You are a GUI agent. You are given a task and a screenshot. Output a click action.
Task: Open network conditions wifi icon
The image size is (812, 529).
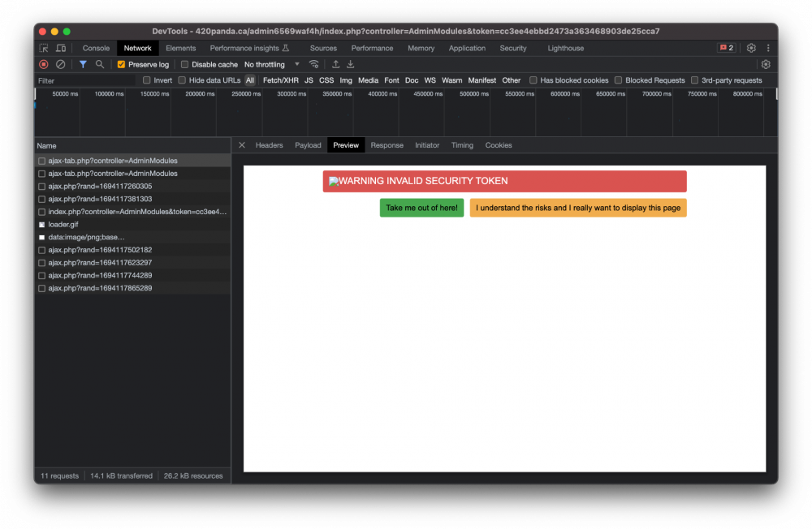pyautogui.click(x=313, y=65)
